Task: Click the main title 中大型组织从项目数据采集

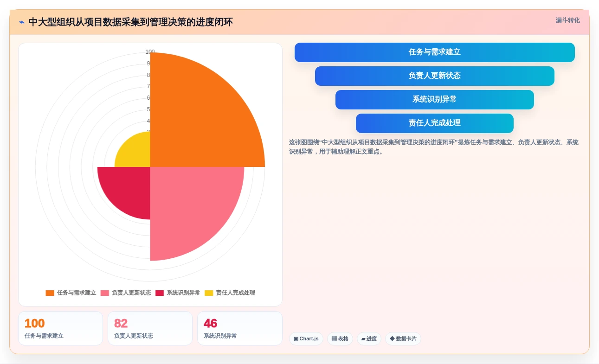Action: click(130, 22)
